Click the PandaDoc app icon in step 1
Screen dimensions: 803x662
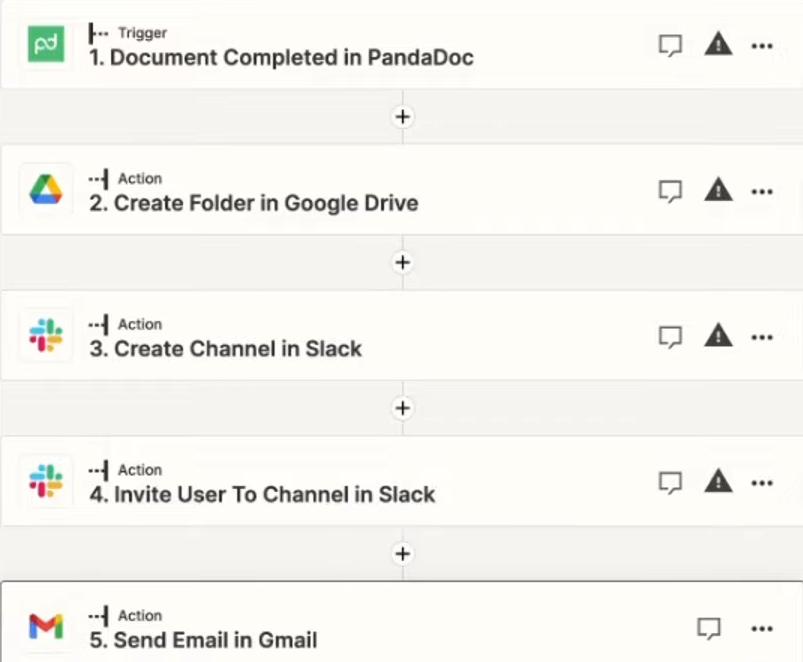46,44
